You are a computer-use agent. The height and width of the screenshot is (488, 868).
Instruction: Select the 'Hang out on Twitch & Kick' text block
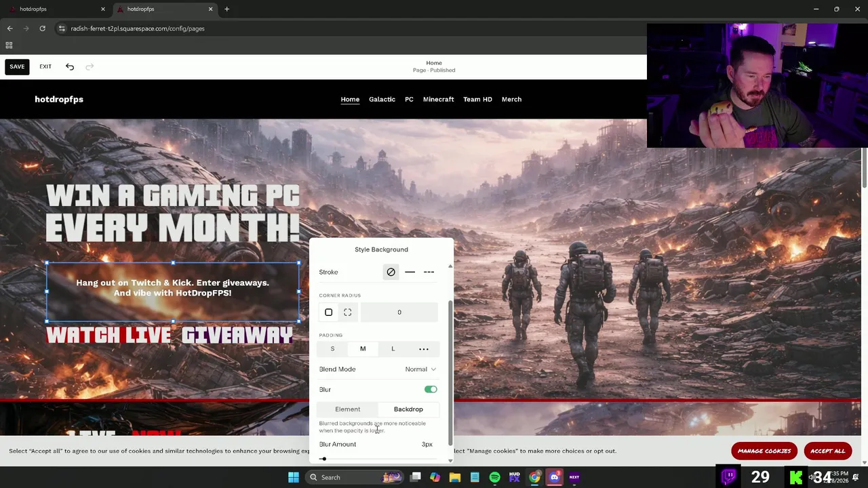coord(172,288)
